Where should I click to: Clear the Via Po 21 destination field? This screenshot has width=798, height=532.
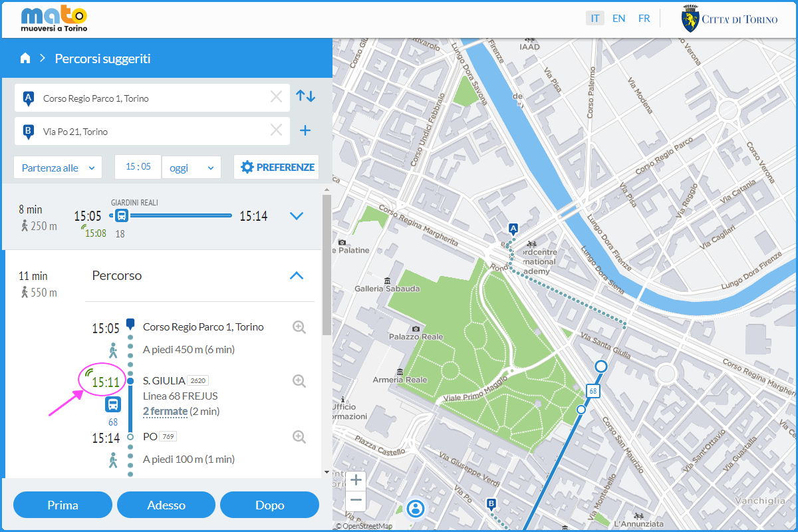(276, 131)
